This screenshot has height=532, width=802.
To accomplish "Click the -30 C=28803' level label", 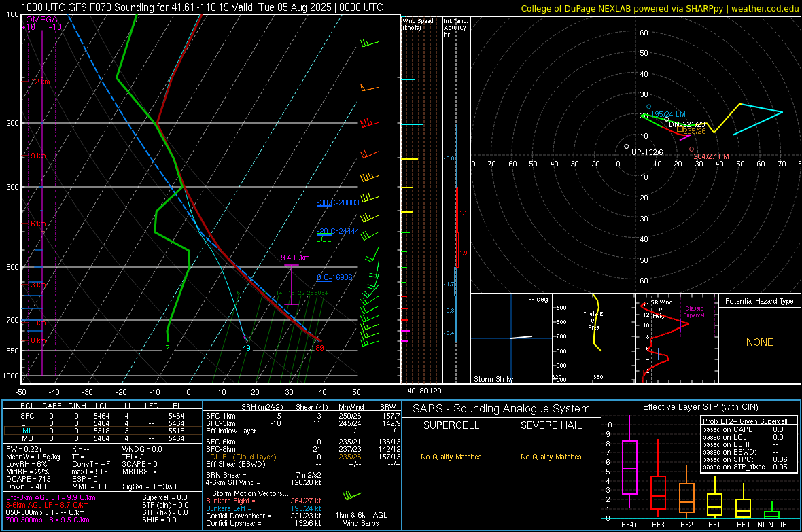I will 338,202.
